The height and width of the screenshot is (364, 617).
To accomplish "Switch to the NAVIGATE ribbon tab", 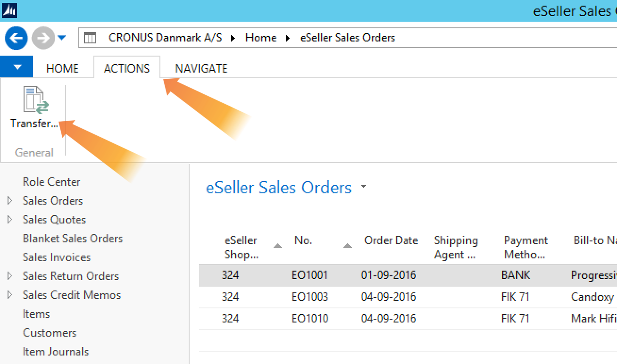I will click(x=201, y=68).
